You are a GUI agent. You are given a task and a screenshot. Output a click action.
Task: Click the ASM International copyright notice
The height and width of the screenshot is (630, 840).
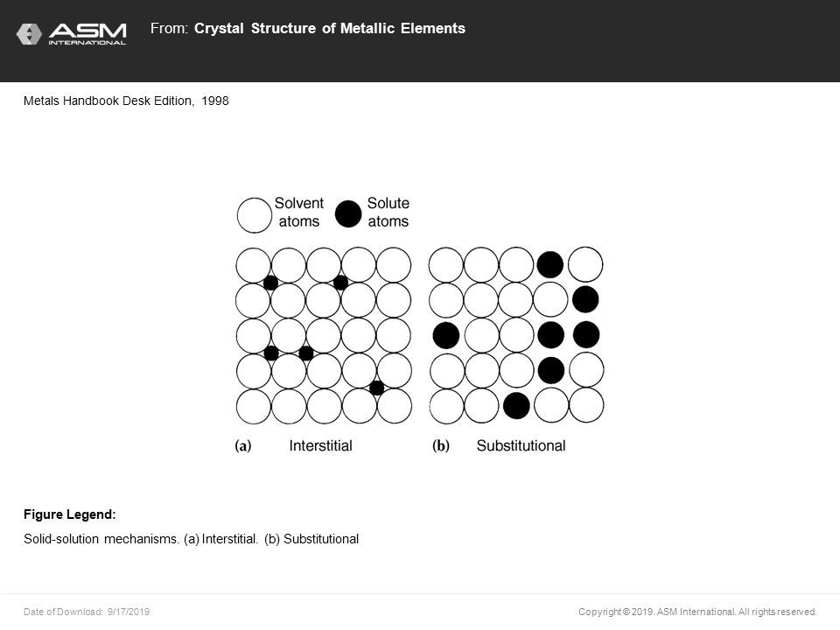[697, 612]
